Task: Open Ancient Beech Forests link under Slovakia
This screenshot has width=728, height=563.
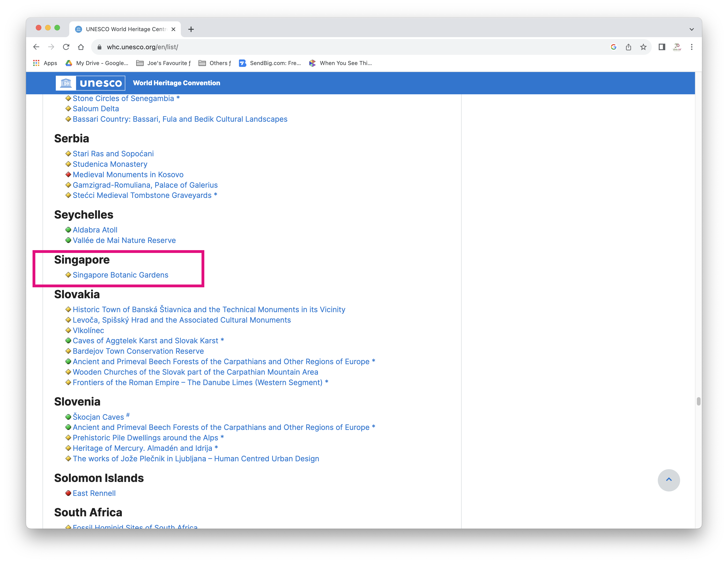Action: point(224,361)
